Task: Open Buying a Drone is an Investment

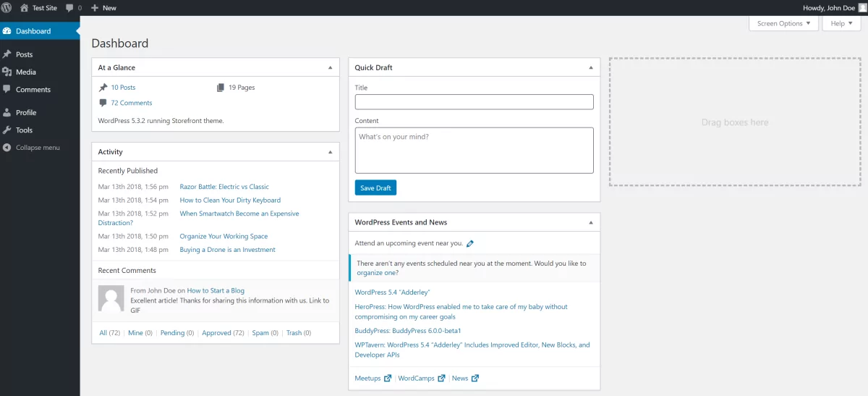Action: coord(228,250)
